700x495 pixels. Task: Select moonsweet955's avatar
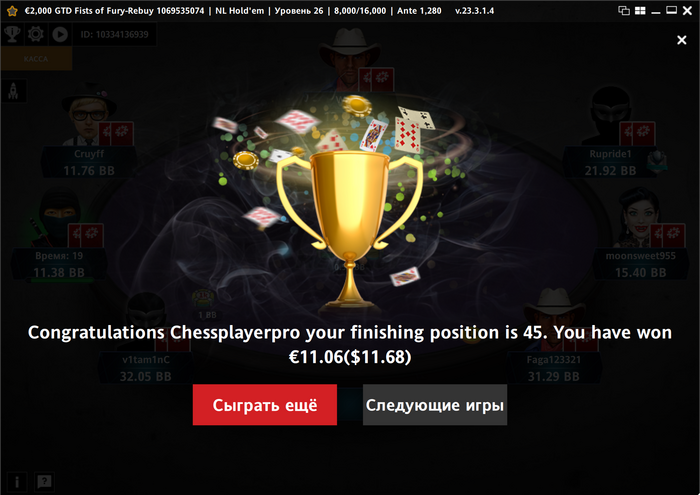pos(638,217)
